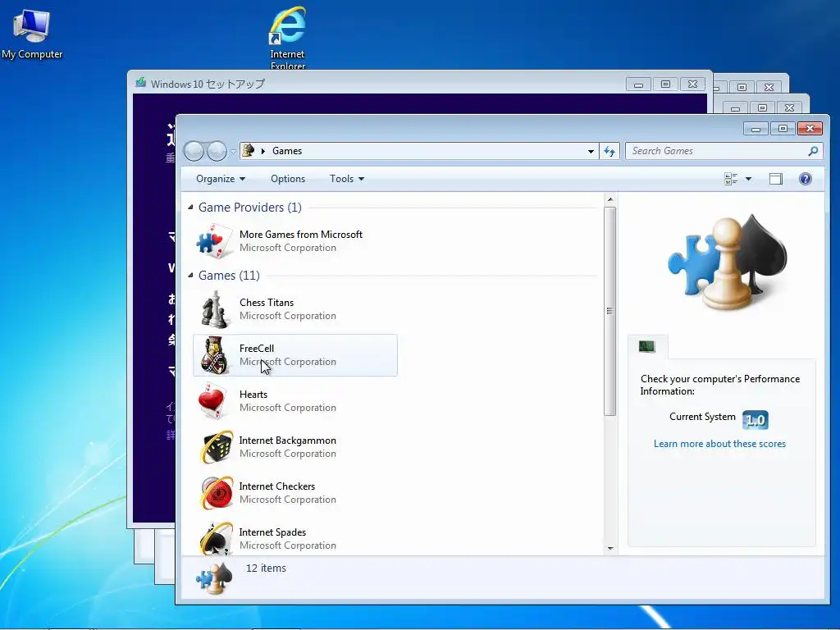Click the Forward navigation button in Games

tap(217, 152)
